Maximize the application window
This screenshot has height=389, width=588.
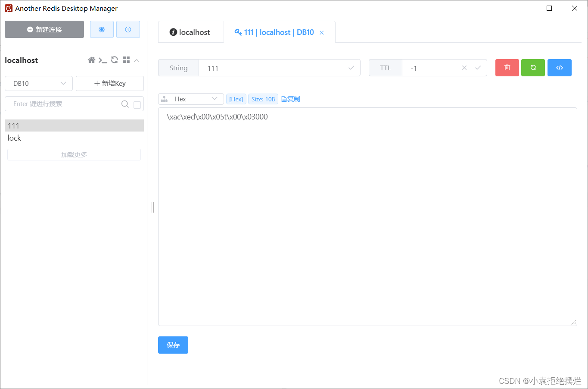click(x=549, y=8)
